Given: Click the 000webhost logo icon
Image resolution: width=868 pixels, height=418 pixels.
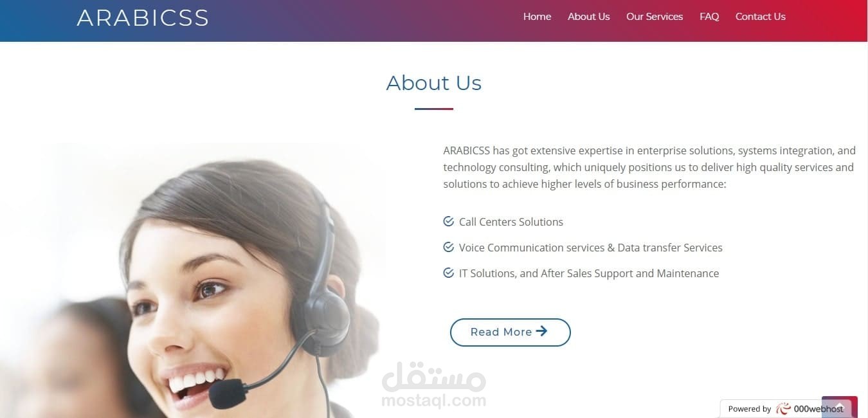Looking at the screenshot, I should coord(783,409).
